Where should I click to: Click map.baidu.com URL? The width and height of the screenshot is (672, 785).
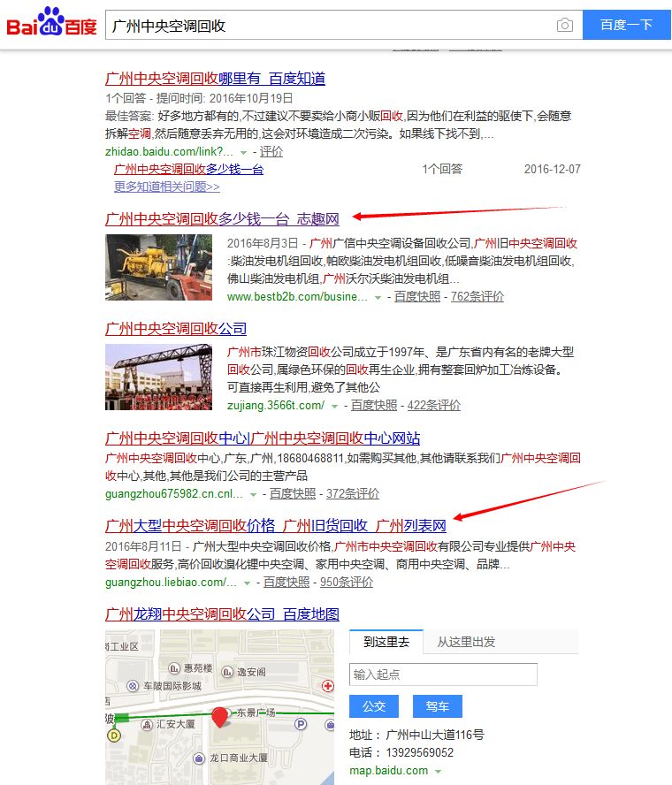click(x=388, y=771)
